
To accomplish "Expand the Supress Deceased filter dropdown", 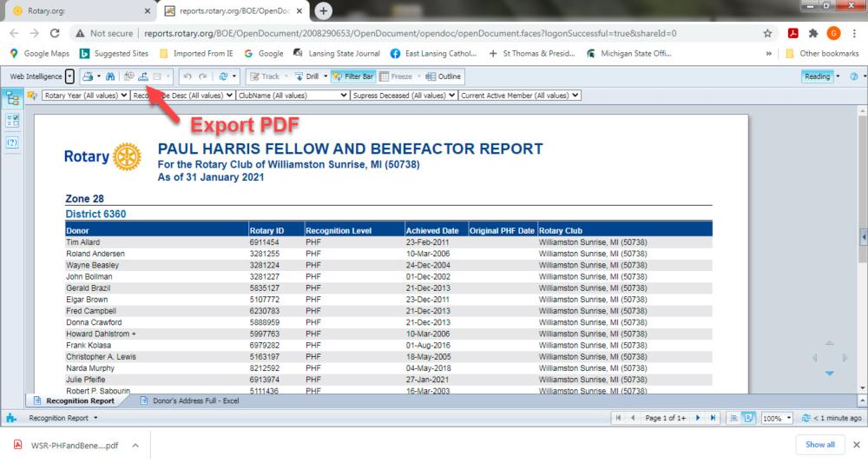I will click(x=451, y=96).
